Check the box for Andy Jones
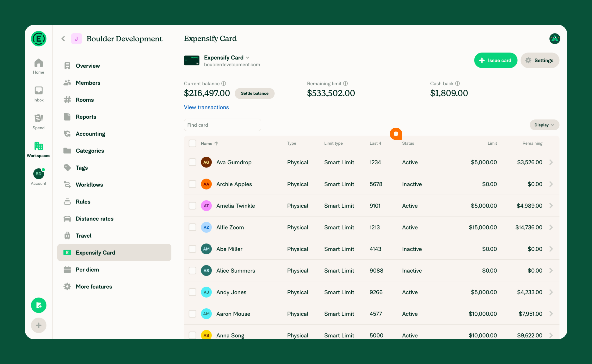This screenshot has height=364, width=592. 192,292
